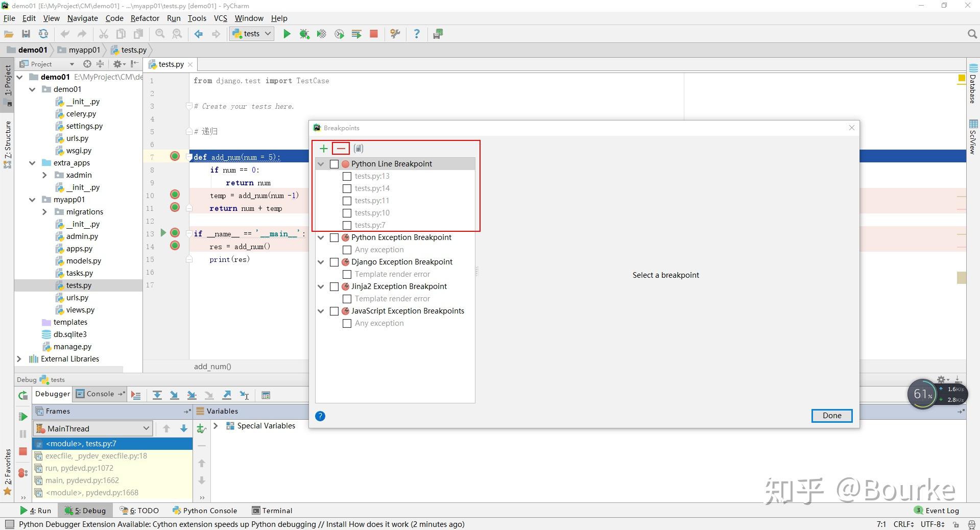Open the help question mark in Breakpoints dialog

pos(320,416)
